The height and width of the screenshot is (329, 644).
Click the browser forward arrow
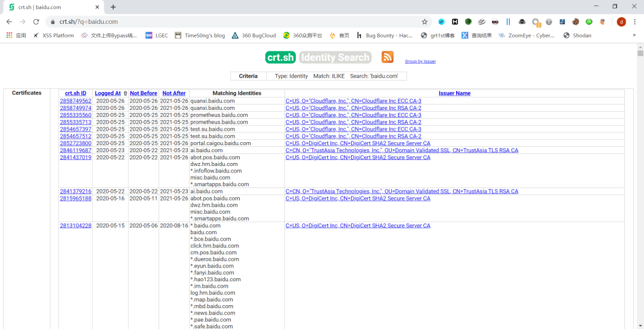[23, 22]
